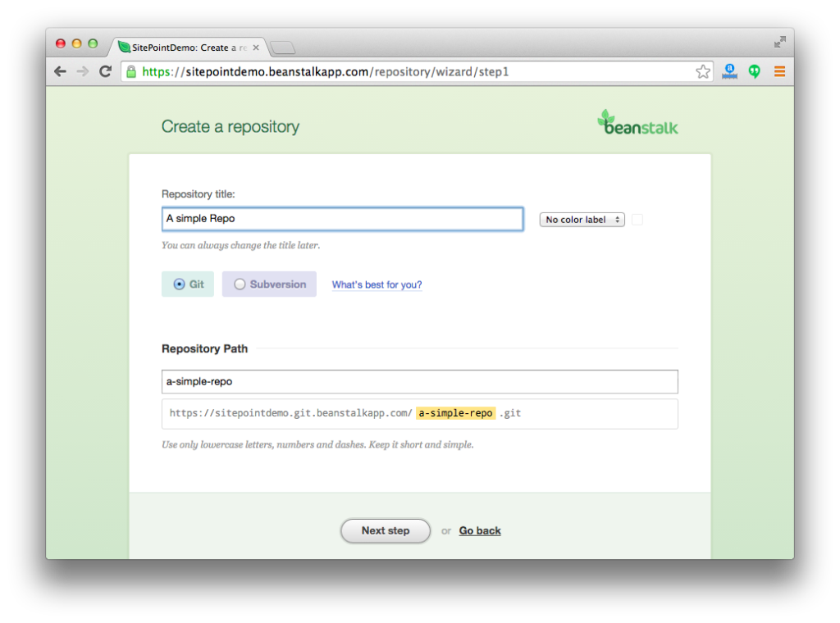The height and width of the screenshot is (623, 840).
Task: Edit the Repository Path field a-simple-repo
Action: [419, 382]
